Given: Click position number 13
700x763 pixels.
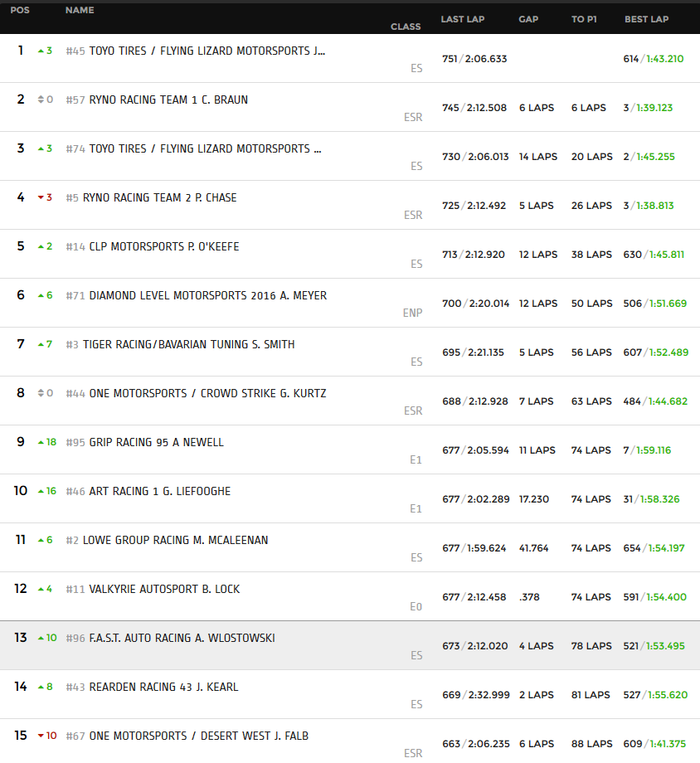Looking at the screenshot, I should point(21,638).
